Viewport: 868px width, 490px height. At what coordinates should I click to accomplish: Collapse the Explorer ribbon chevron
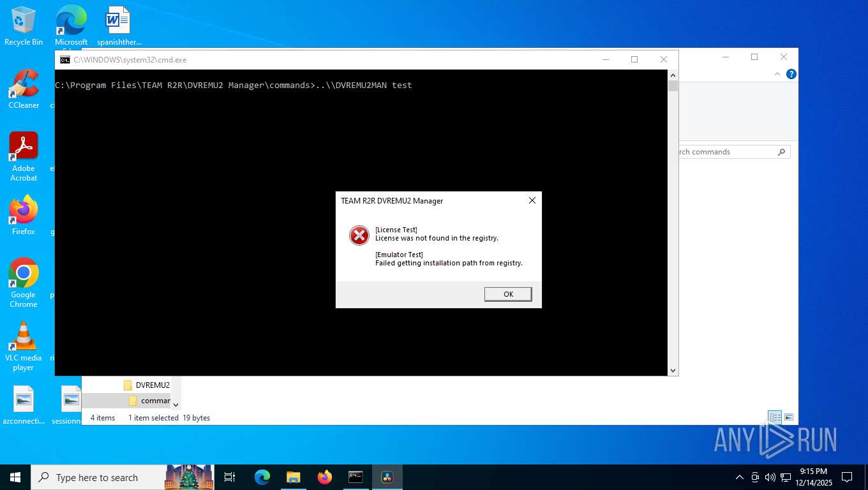pos(777,74)
